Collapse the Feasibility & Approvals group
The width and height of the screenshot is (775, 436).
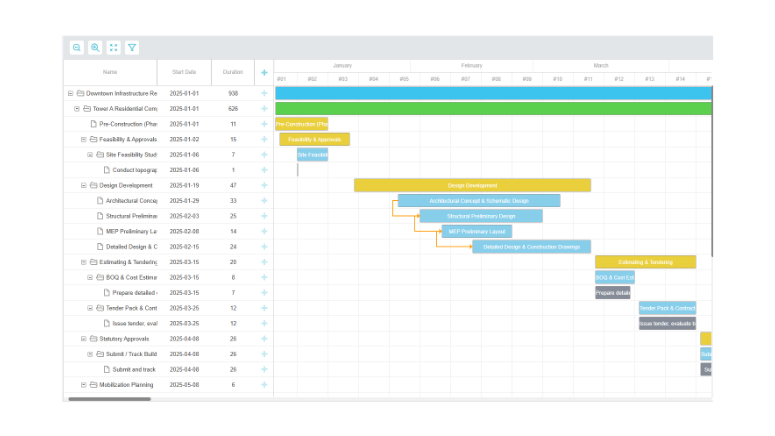(83, 139)
